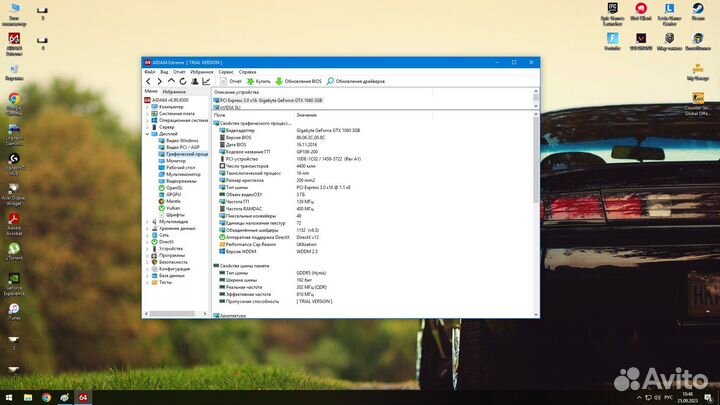The height and width of the screenshot is (405, 720).
Task: Select the GPGPU tree item
Action: click(169, 195)
